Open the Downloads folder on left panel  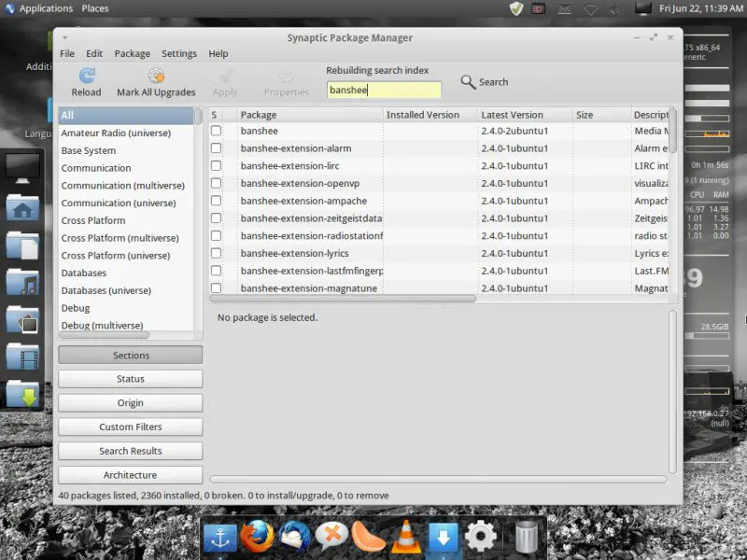(x=22, y=393)
